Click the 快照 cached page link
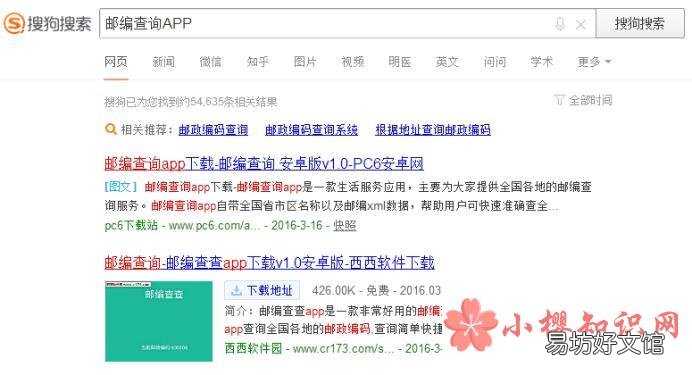692x375 pixels. (x=345, y=225)
